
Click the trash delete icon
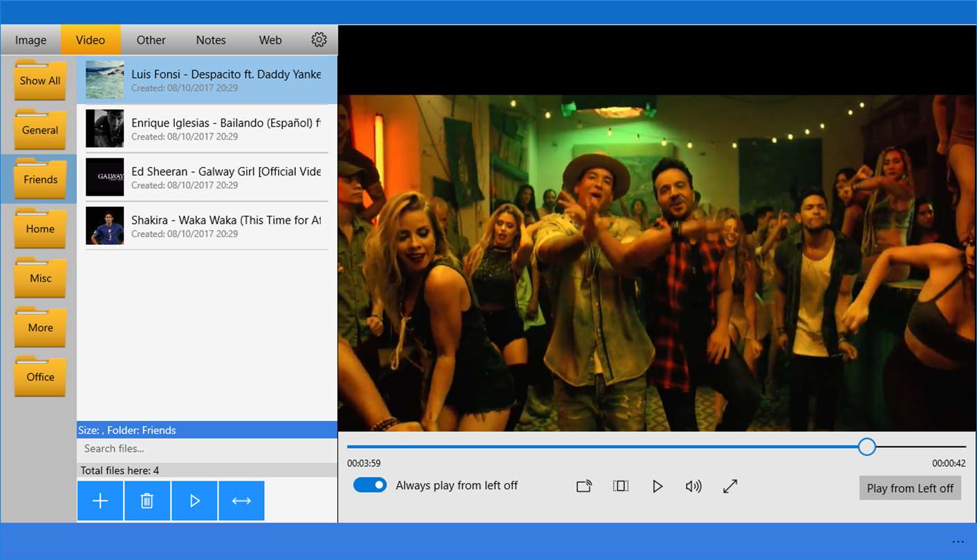tap(147, 501)
